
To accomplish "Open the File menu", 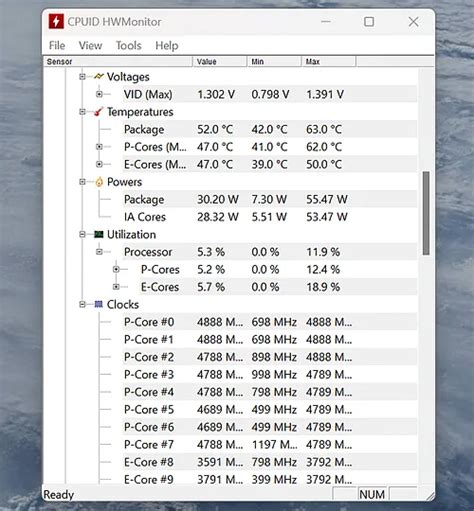I will (x=57, y=45).
